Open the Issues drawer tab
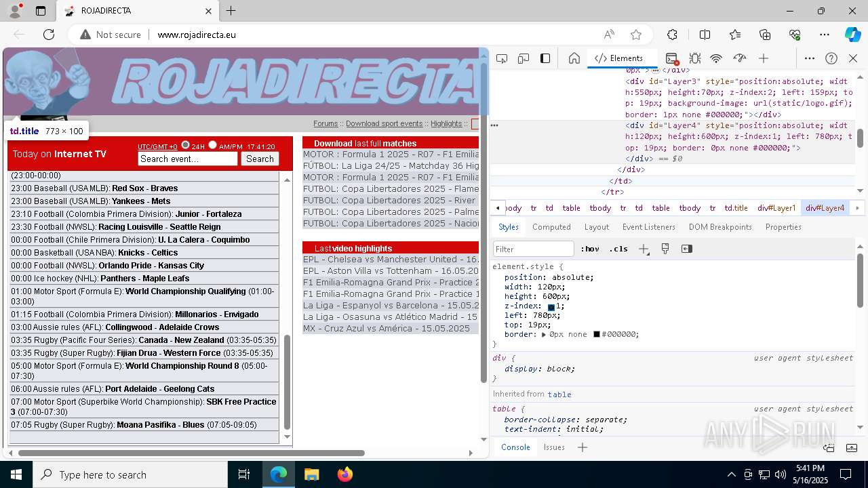The image size is (868, 488). click(x=554, y=447)
